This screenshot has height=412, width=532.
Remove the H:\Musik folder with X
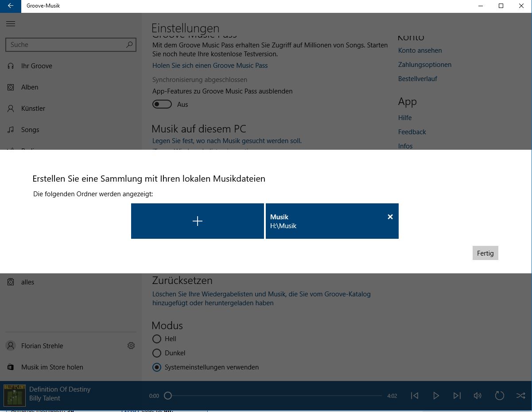pyautogui.click(x=390, y=217)
